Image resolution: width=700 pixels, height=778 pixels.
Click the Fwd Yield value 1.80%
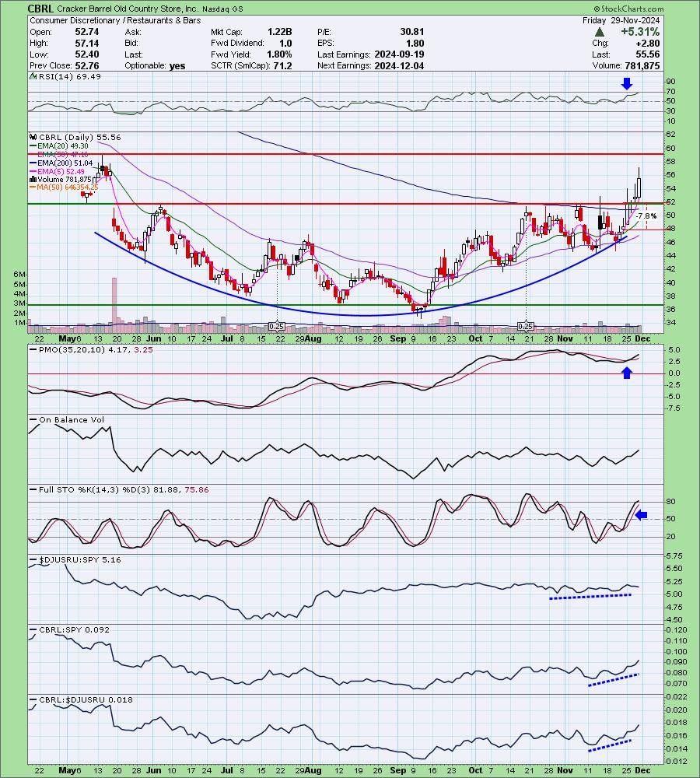[279, 54]
